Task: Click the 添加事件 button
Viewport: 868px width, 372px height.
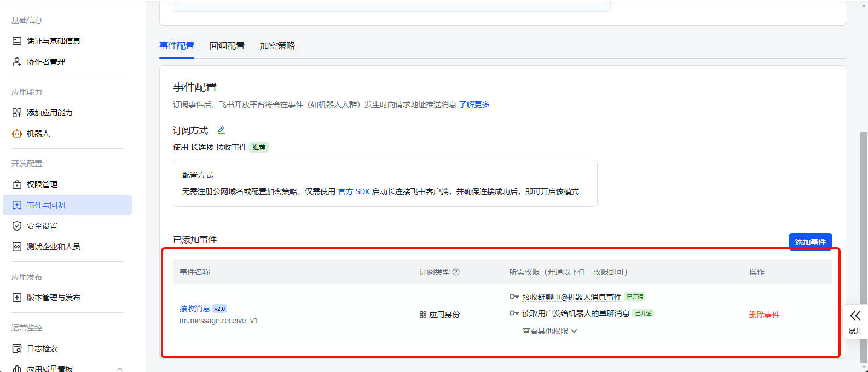Action: click(x=811, y=242)
